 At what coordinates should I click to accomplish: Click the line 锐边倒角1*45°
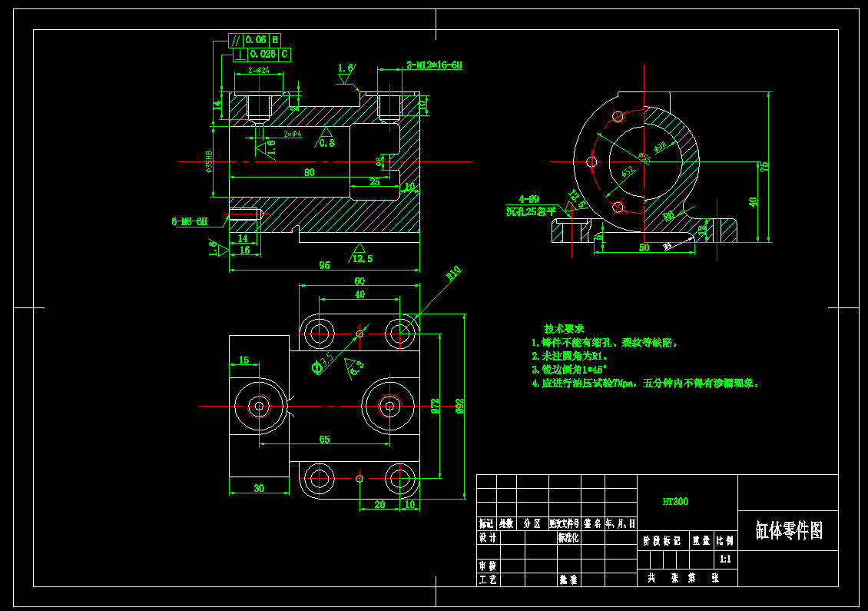click(570, 370)
